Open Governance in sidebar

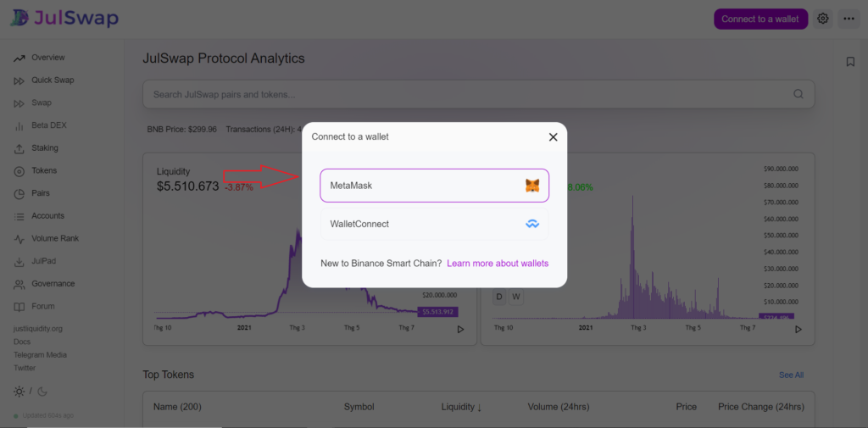pyautogui.click(x=53, y=283)
